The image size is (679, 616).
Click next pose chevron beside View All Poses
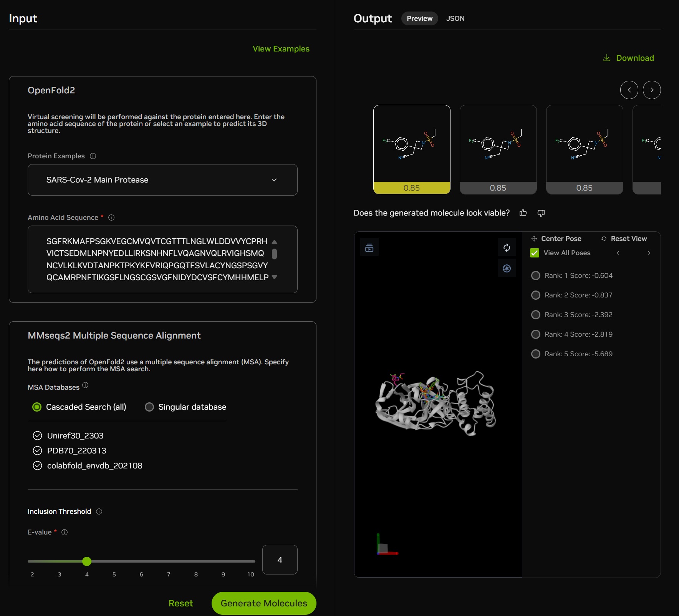coord(649,253)
